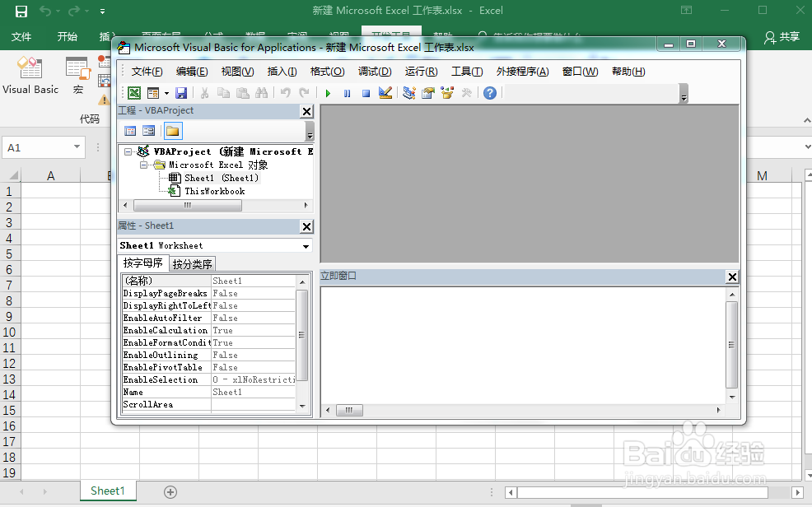Click inside the 立即窗口 text area
812x507 pixels.
point(522,345)
